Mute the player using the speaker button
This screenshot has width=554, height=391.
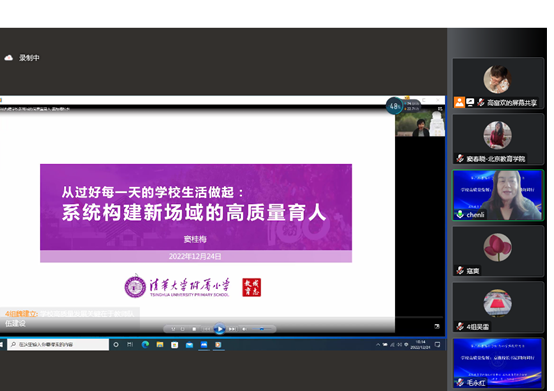[244, 329]
